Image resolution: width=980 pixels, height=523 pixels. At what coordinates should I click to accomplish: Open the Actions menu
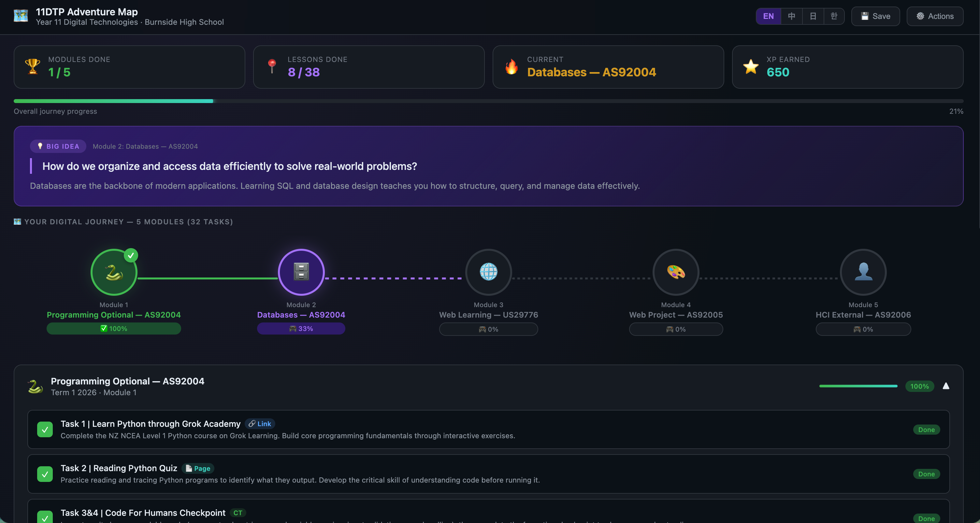click(x=935, y=16)
